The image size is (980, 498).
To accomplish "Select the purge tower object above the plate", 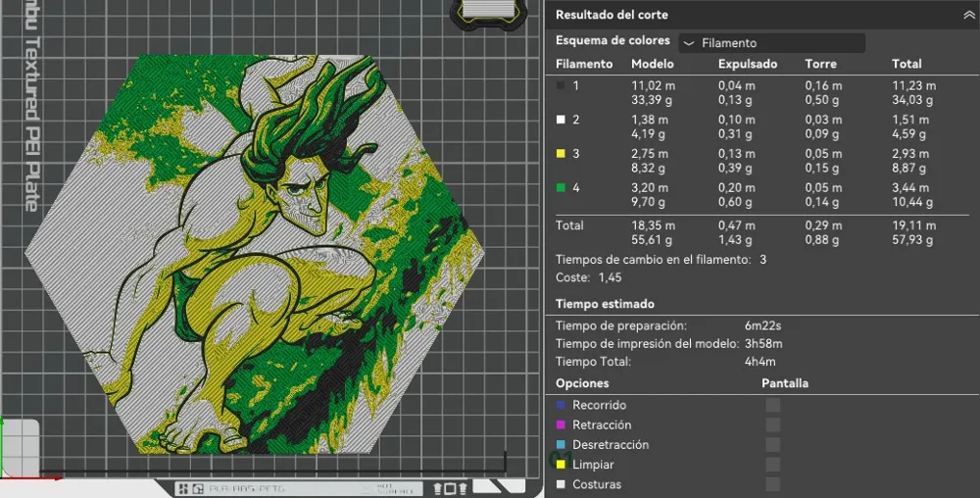I will click(x=487, y=13).
